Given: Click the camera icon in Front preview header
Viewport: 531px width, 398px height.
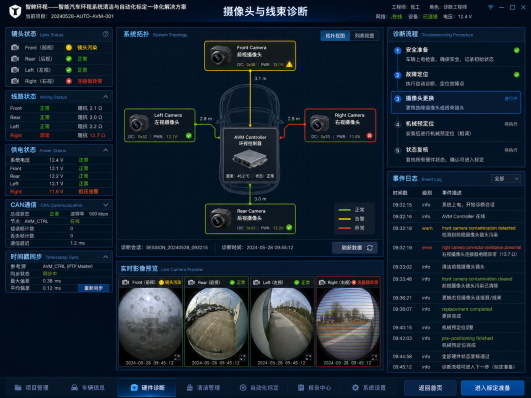Looking at the screenshot, I should pos(125,282).
